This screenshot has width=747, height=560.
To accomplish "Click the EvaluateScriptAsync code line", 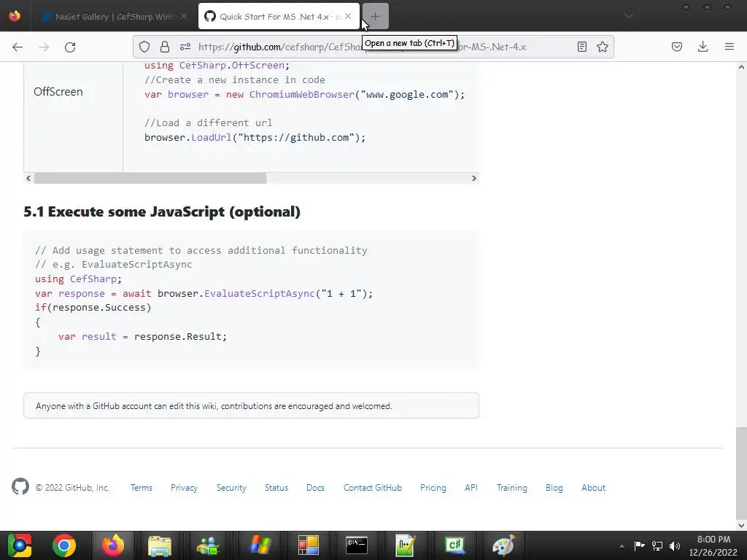I will pos(204,293).
